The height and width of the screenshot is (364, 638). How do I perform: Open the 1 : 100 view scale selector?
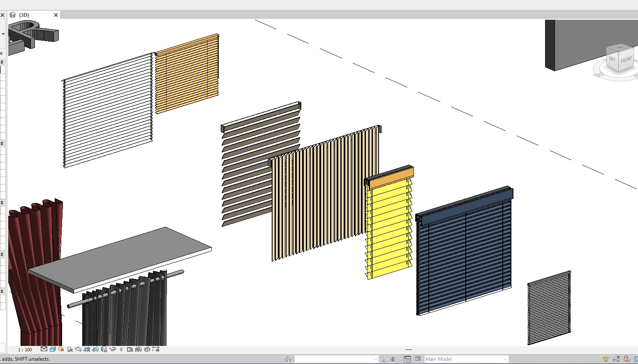[25, 350]
